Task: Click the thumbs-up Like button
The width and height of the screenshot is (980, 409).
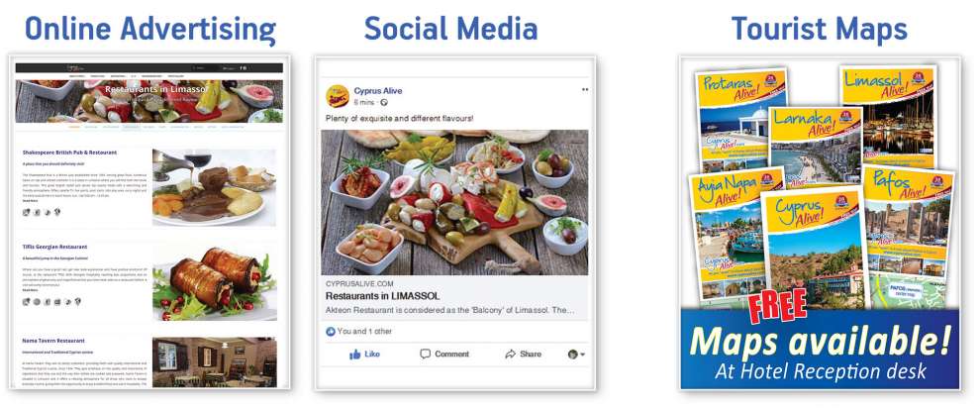Action: (x=365, y=354)
